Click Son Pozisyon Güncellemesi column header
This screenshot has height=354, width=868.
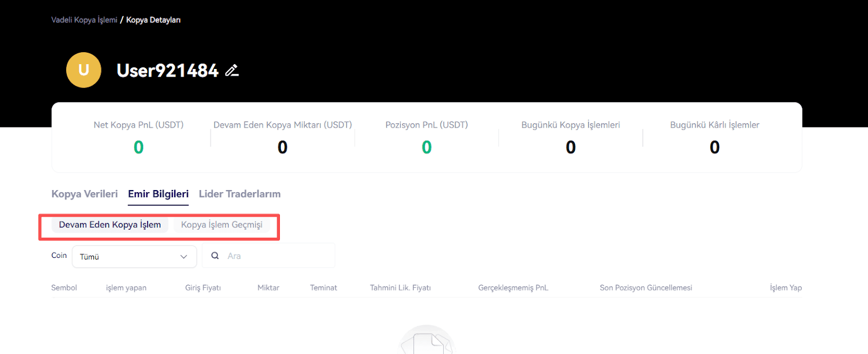coord(646,288)
